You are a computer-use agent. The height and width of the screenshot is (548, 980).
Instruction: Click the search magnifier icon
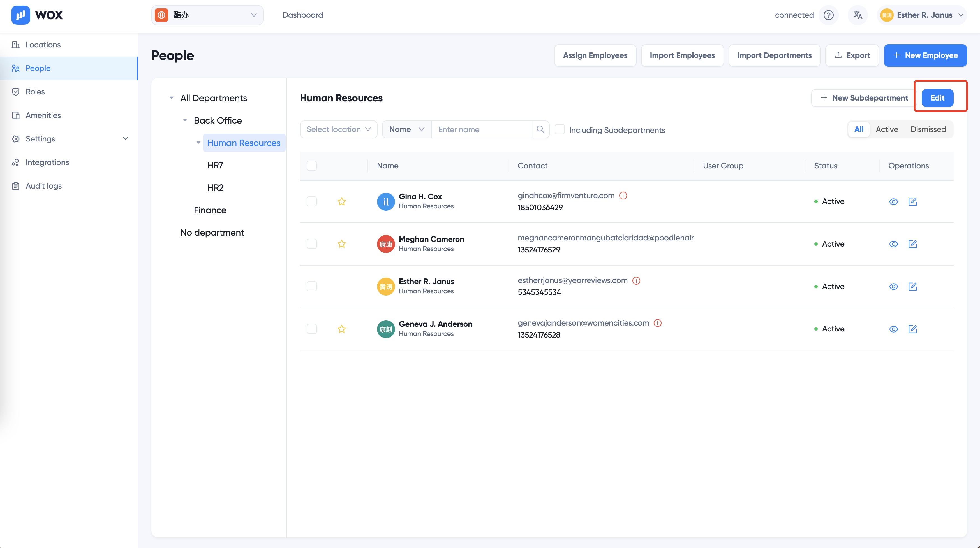[x=540, y=129]
